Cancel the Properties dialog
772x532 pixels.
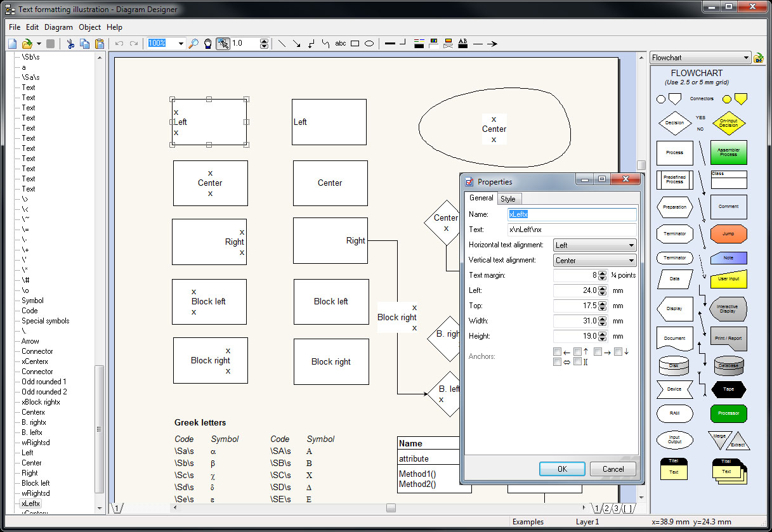(613, 469)
